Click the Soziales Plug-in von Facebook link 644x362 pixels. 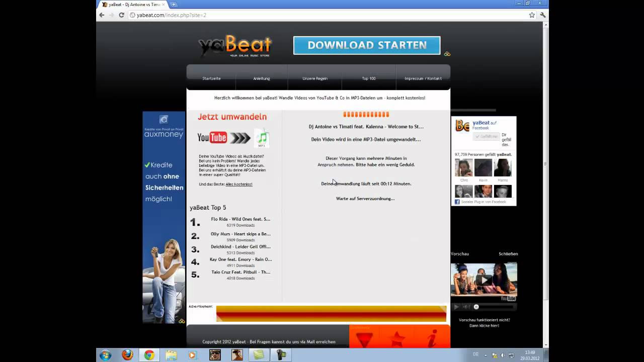tap(484, 202)
